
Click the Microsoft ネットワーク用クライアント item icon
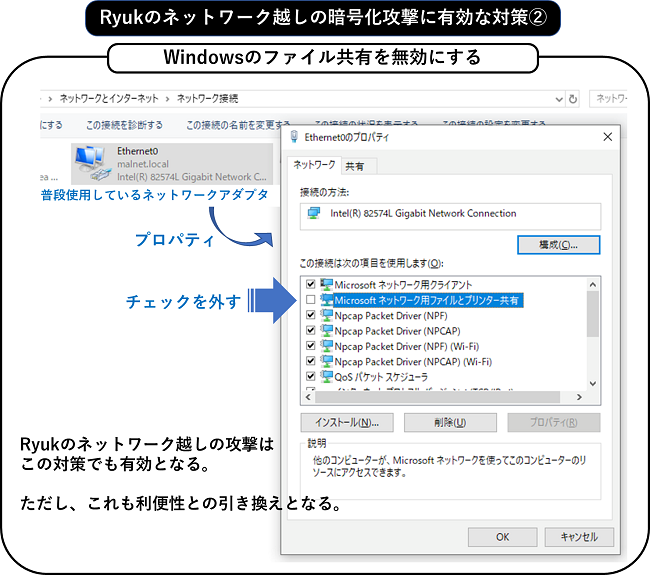coord(327,284)
